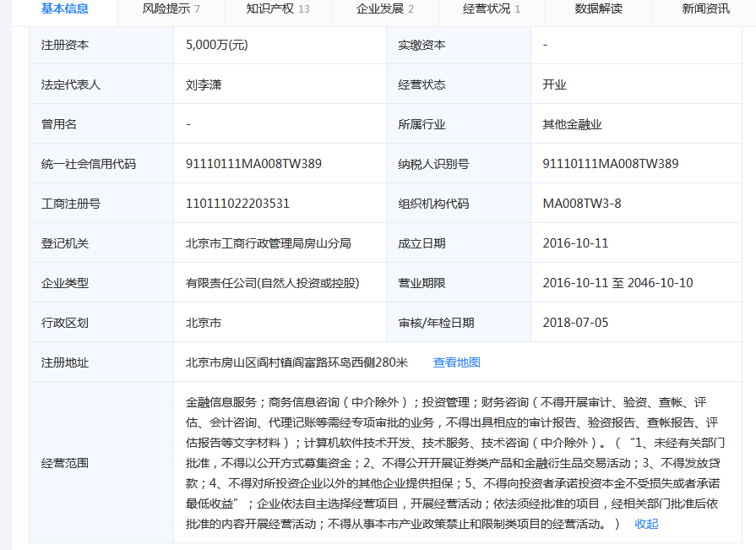Click the 经营范围 label cell
The image size is (756, 550).
pyautogui.click(x=101, y=463)
